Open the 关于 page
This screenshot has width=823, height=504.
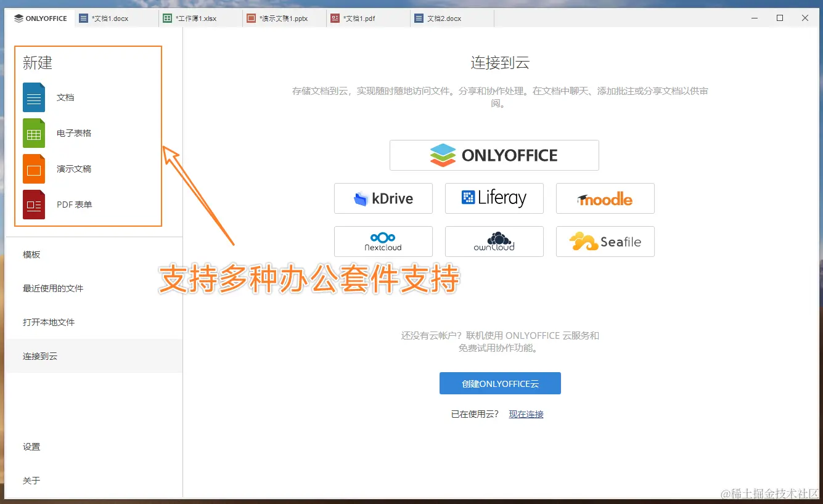tap(94, 481)
